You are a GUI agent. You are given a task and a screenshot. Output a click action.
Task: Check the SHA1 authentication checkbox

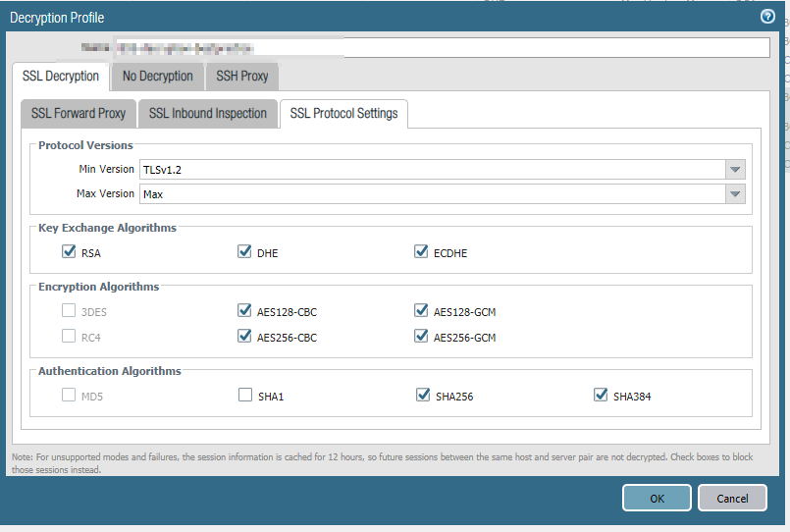(245, 395)
